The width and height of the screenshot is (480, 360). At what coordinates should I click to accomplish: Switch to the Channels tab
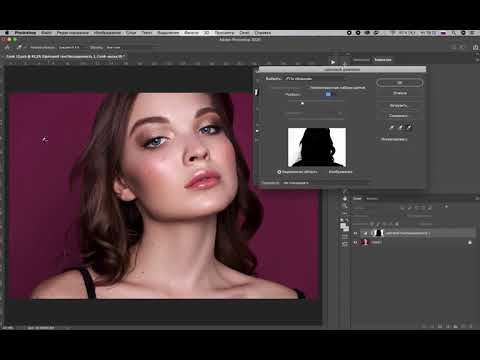[372, 199]
